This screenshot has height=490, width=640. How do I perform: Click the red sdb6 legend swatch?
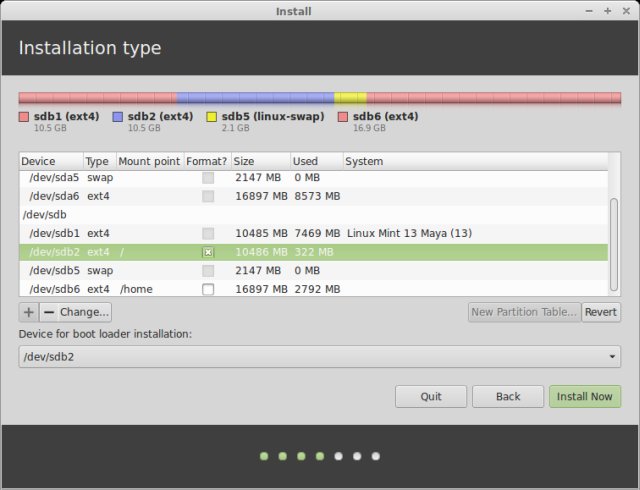coord(343,117)
